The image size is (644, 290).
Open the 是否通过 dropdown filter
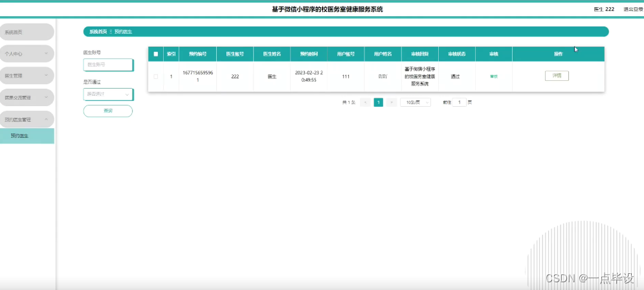click(109, 95)
